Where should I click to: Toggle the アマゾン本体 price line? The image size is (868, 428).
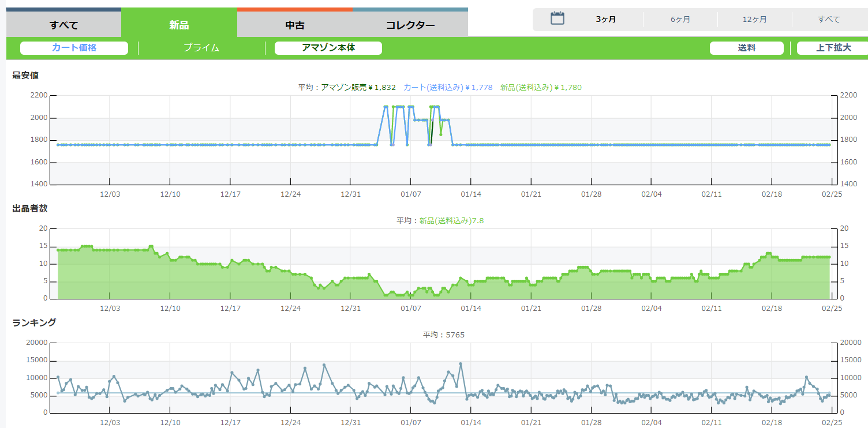pyautogui.click(x=328, y=48)
